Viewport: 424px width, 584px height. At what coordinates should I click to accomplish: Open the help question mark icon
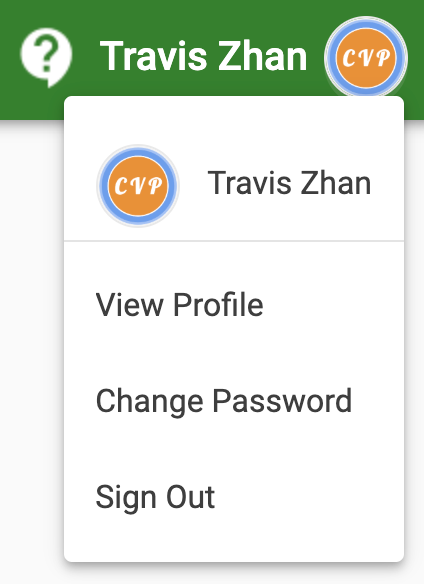(x=46, y=57)
